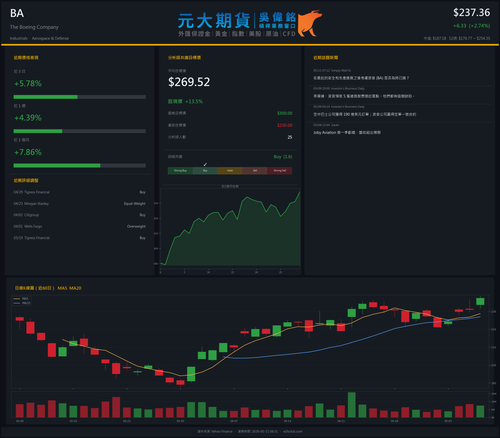Image resolution: width=500 pixels, height=438 pixels.
Task: Click the Wells Fargo rating row
Action: pyautogui.click(x=80, y=226)
